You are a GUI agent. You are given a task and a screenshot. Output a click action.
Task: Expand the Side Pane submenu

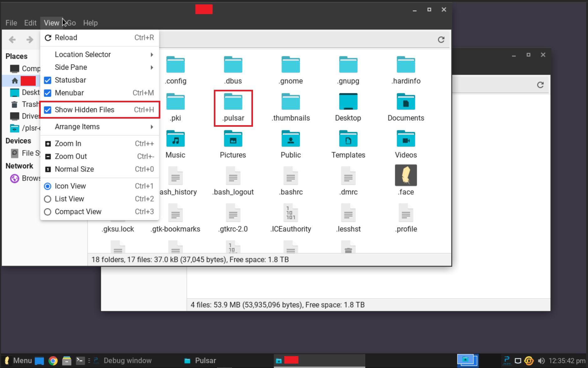pos(71,67)
